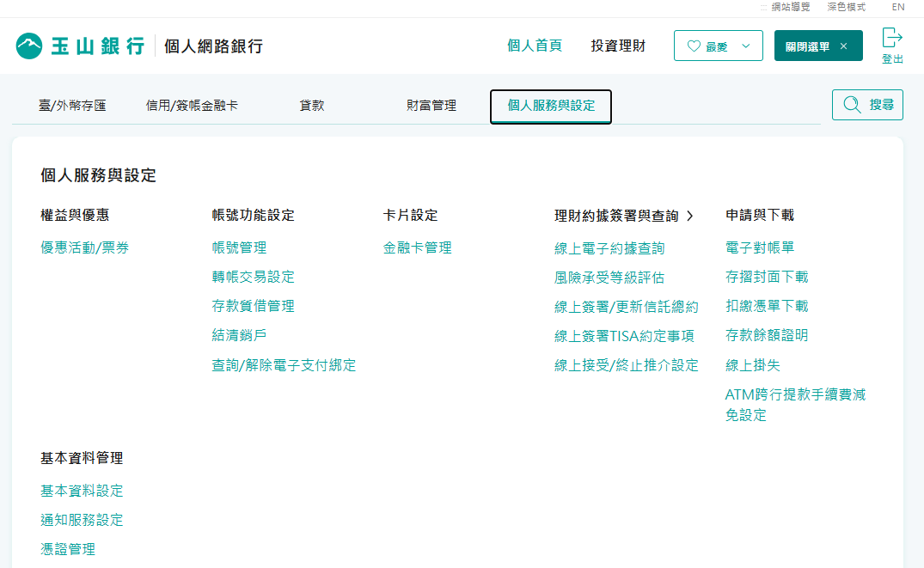Open 優惠活動/票券 link
The width and height of the screenshot is (924, 568).
click(x=84, y=247)
